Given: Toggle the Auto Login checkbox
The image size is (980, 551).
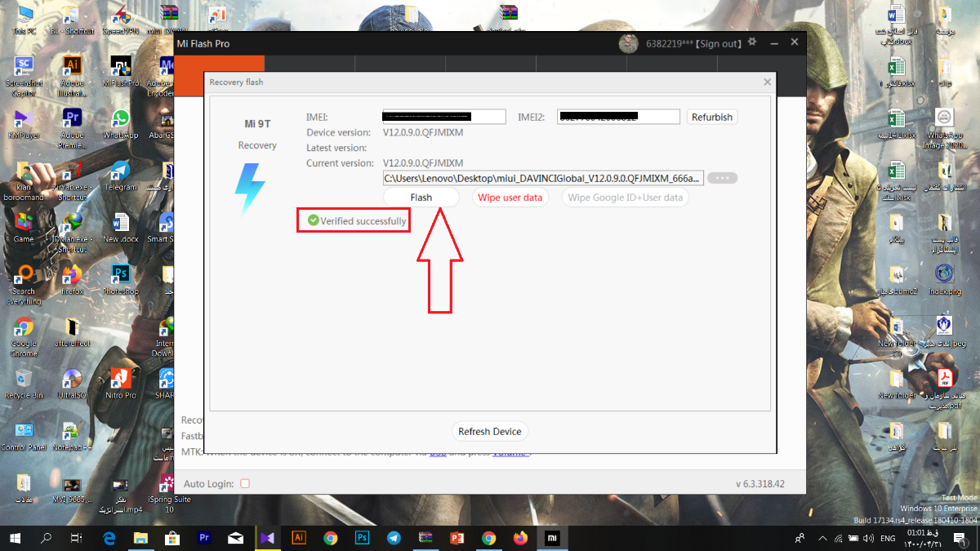Looking at the screenshot, I should point(245,484).
